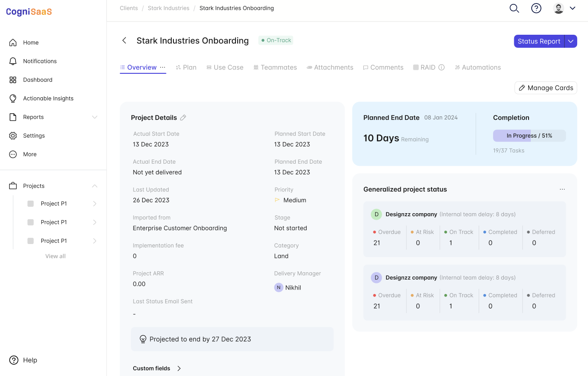Click the RAID info icon
The height and width of the screenshot is (376, 588).
click(x=441, y=67)
